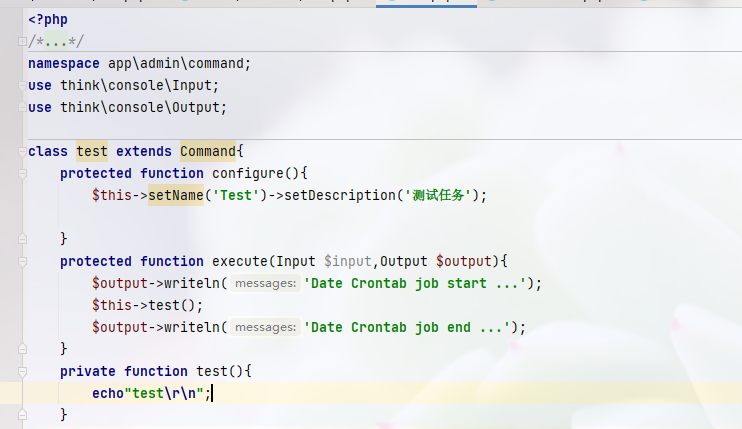Click fold-end marker closing configure() function
The height and width of the screenshot is (429, 742).
[x=22, y=239]
